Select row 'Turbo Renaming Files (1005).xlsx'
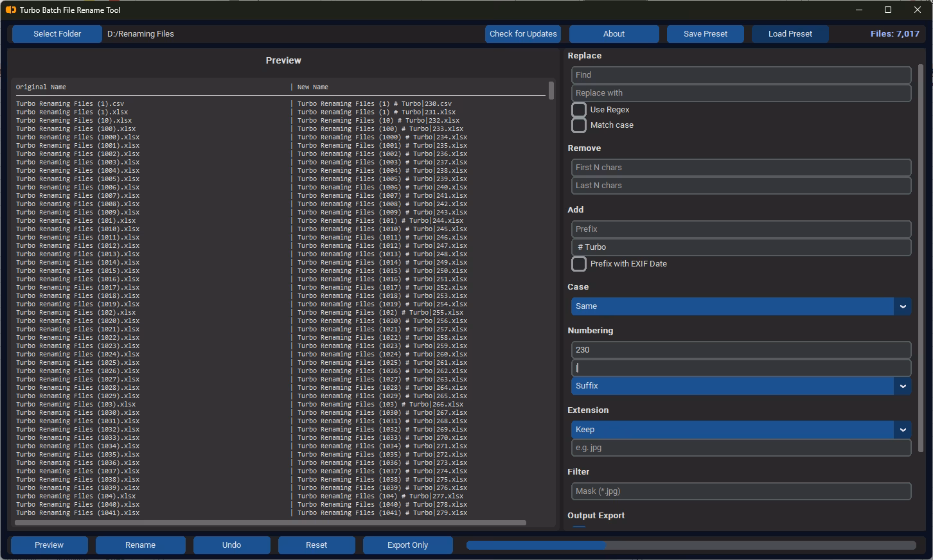Viewport: 933px width, 560px height. [x=78, y=179]
